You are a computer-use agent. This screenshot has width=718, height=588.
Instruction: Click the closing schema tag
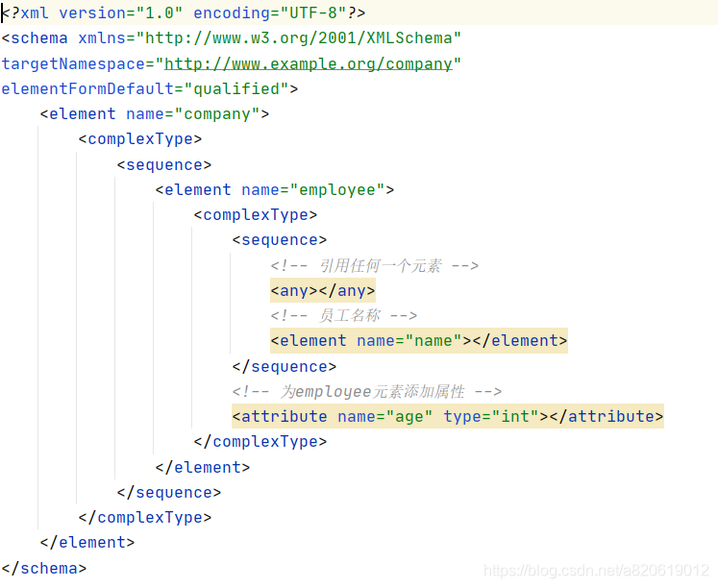pyautogui.click(x=44, y=569)
